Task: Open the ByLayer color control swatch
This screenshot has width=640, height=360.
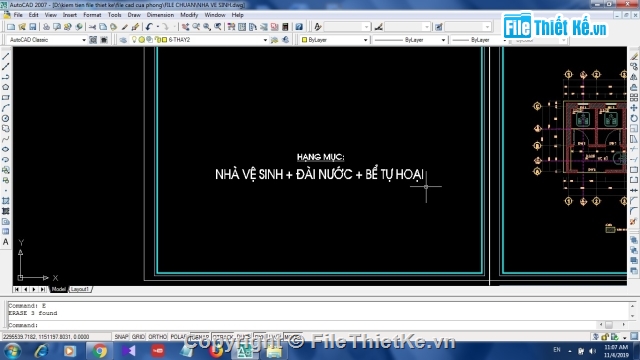Action: (x=334, y=40)
